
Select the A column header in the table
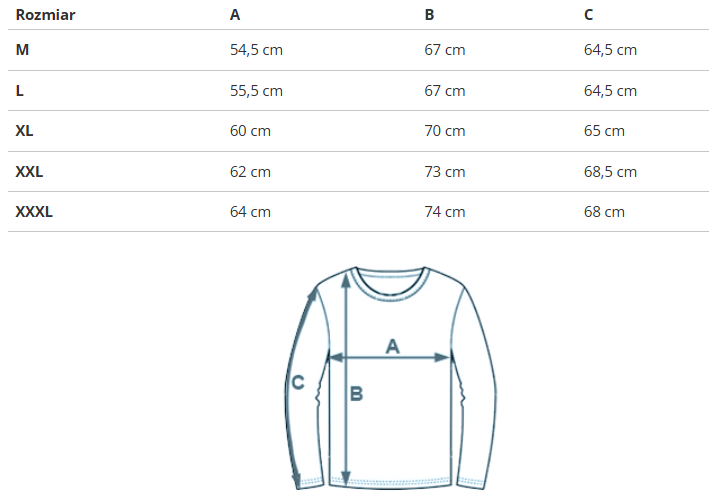click(235, 15)
